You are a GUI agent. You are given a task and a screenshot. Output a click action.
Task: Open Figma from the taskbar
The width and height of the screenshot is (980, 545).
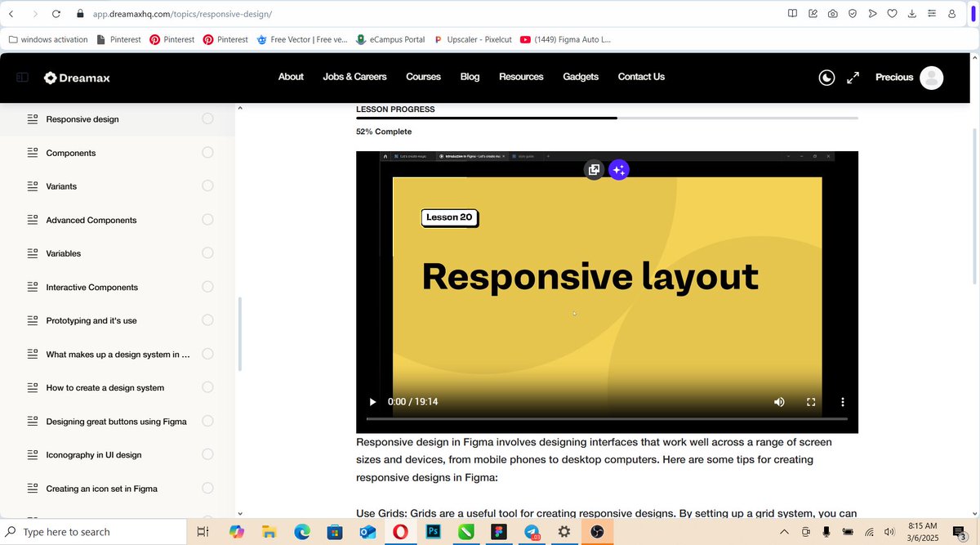click(499, 531)
